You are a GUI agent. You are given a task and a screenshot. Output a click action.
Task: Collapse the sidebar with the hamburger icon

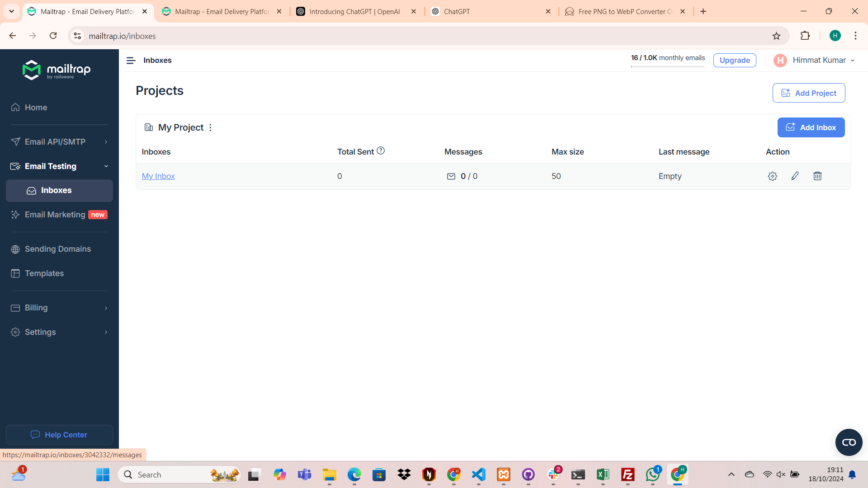coord(131,61)
